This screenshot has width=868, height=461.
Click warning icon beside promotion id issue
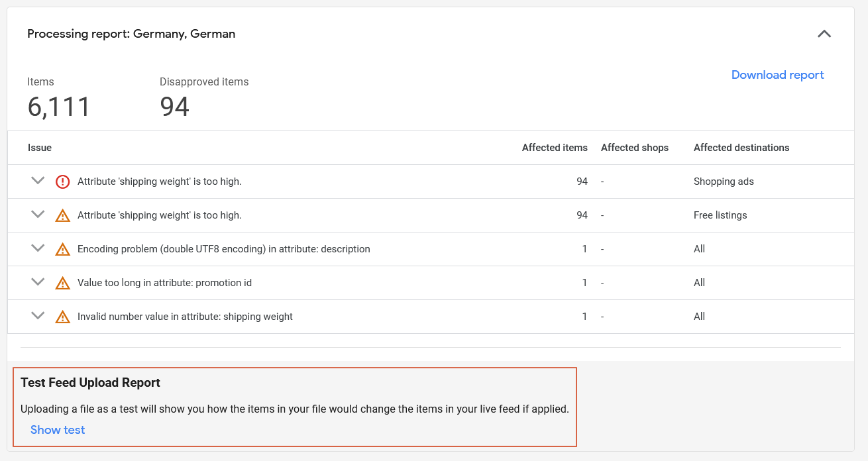tap(62, 283)
